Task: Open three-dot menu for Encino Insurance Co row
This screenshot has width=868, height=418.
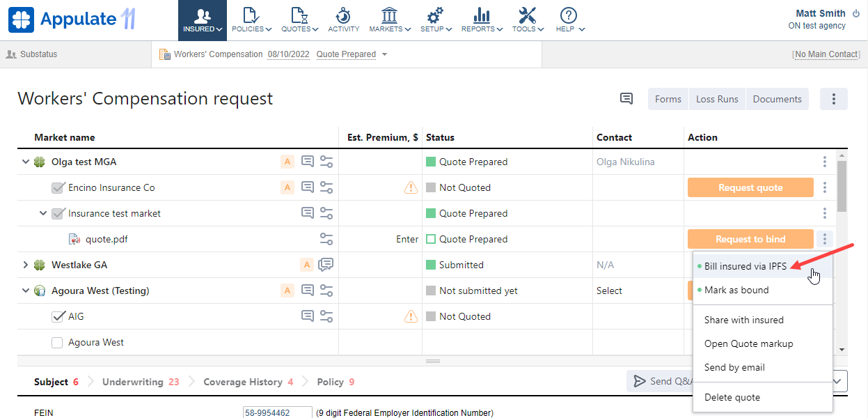Action: coord(825,187)
